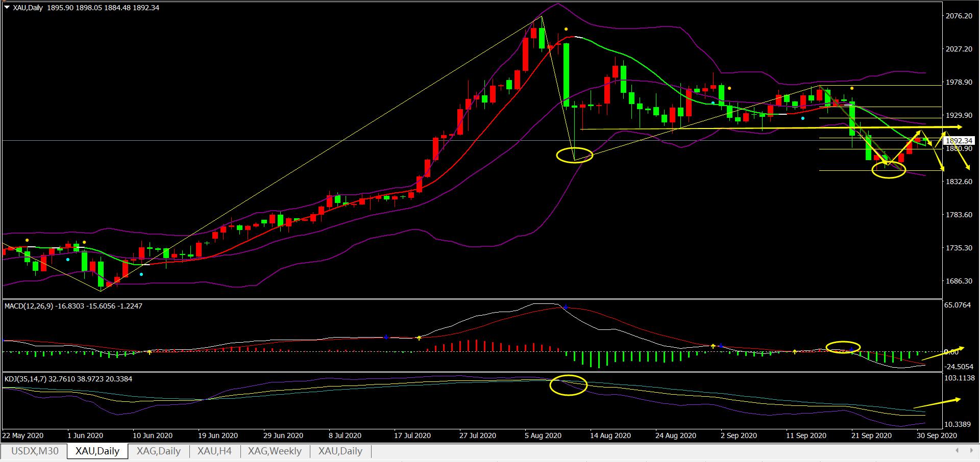Open the rightmost XAU,Daily tab
Screen dimensions: 980x462
pos(340,451)
